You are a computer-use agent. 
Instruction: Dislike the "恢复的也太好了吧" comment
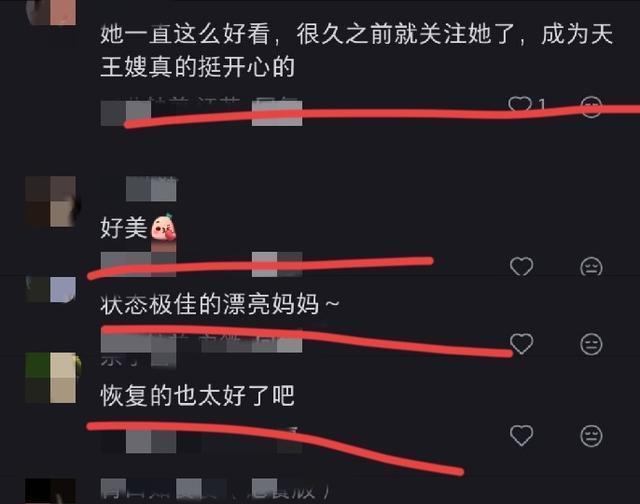pos(591,435)
